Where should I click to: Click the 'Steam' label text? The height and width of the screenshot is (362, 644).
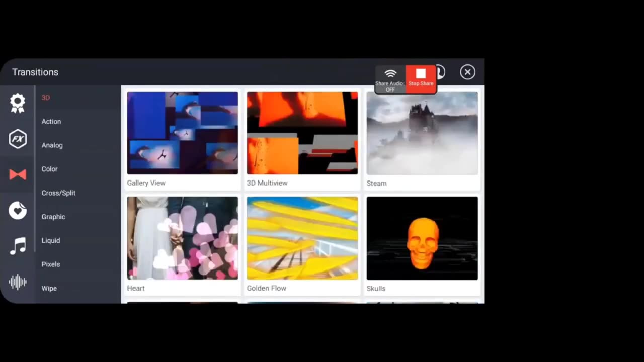click(376, 183)
